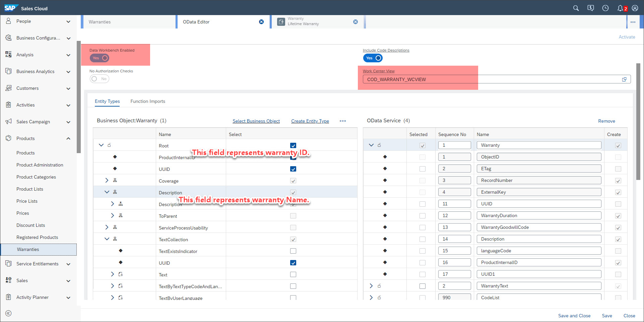The width and height of the screenshot is (644, 322).
Task: Click the Sales sidebar icon
Action: (x=8, y=280)
